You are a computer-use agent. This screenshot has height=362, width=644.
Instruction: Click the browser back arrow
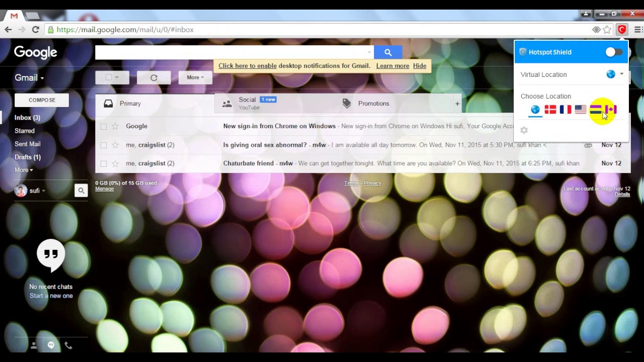pos(8,30)
